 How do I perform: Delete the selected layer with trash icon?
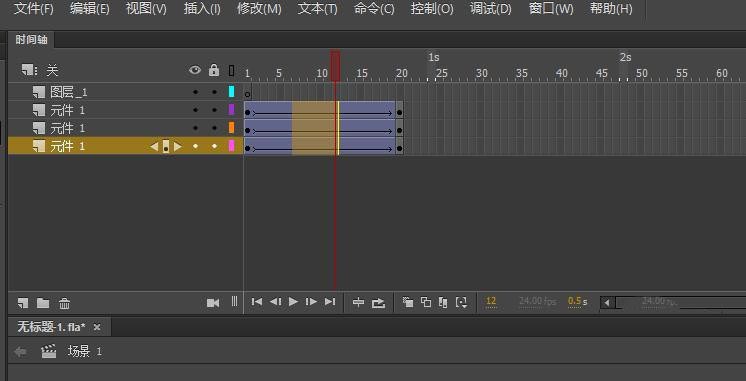[64, 303]
